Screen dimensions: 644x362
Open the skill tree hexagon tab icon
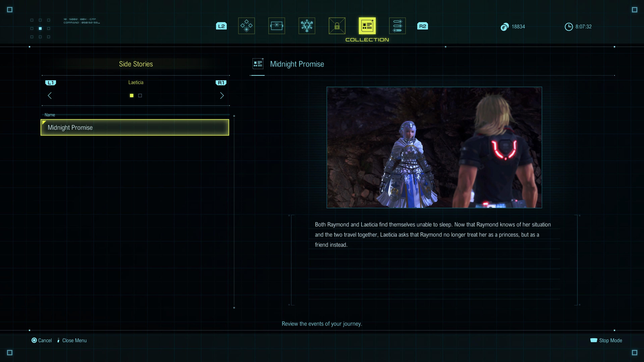tap(307, 26)
